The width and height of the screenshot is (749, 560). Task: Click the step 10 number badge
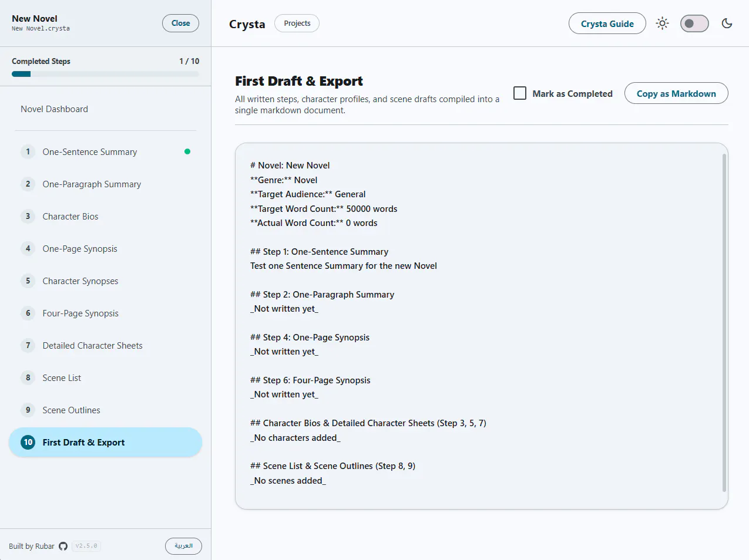(28, 442)
